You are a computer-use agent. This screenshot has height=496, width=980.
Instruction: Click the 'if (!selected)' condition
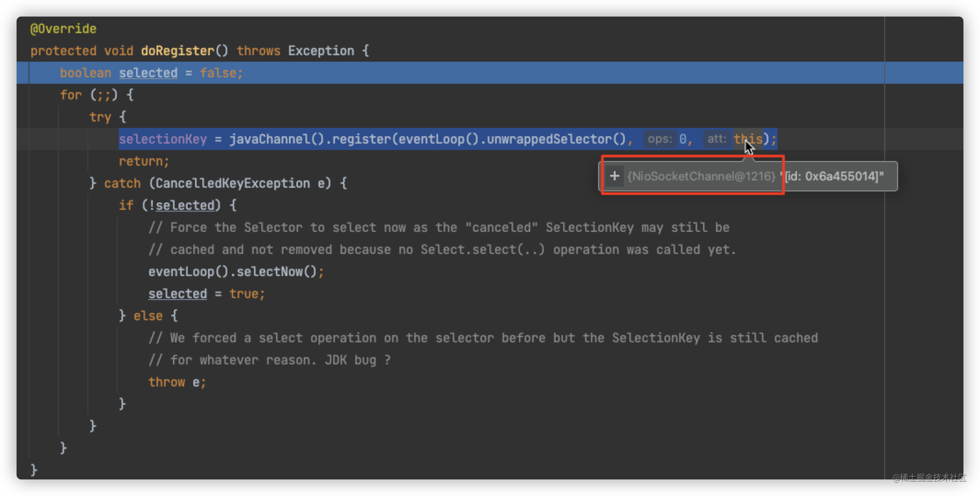click(x=178, y=205)
